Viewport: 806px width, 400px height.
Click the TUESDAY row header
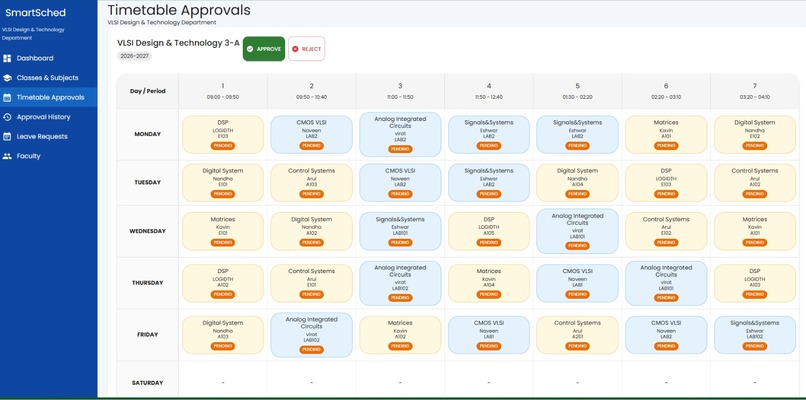coord(148,183)
